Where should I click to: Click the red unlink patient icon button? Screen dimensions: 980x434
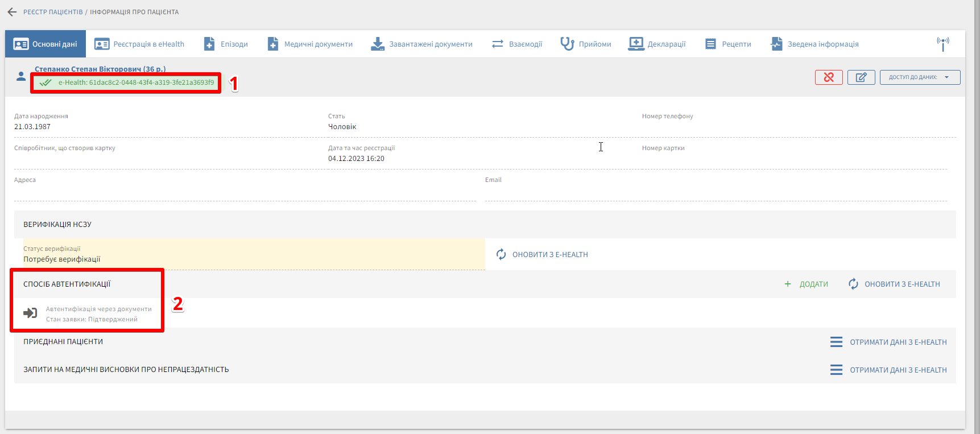point(829,77)
